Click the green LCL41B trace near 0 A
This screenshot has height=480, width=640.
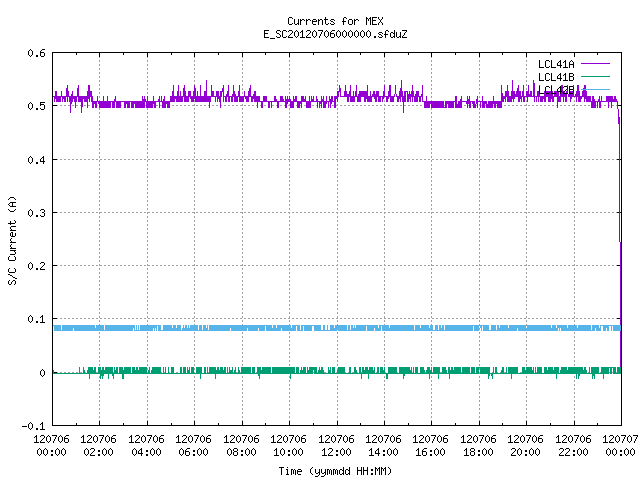[337, 371]
